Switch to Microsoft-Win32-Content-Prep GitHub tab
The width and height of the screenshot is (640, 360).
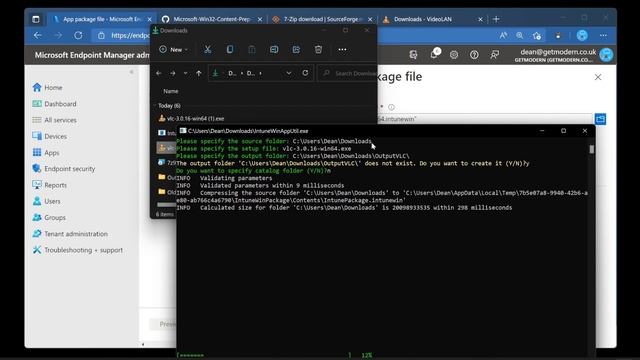pyautogui.click(x=211, y=19)
